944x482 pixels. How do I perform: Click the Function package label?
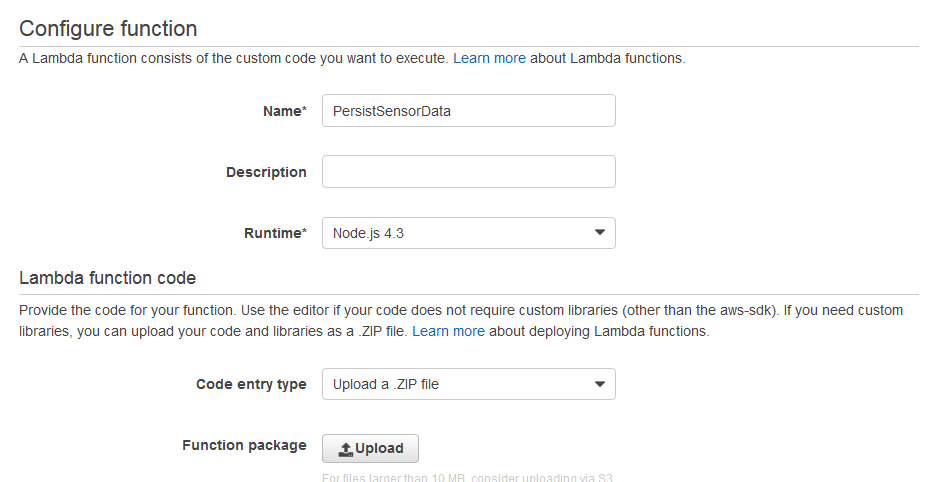tap(244, 445)
